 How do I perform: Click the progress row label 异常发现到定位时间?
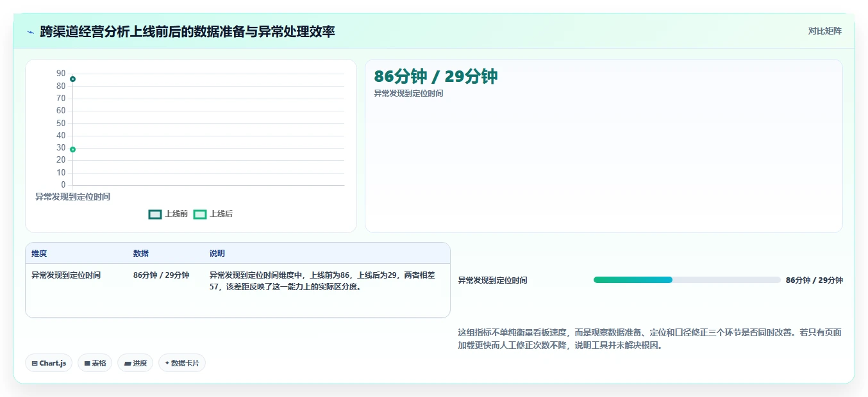click(x=492, y=280)
